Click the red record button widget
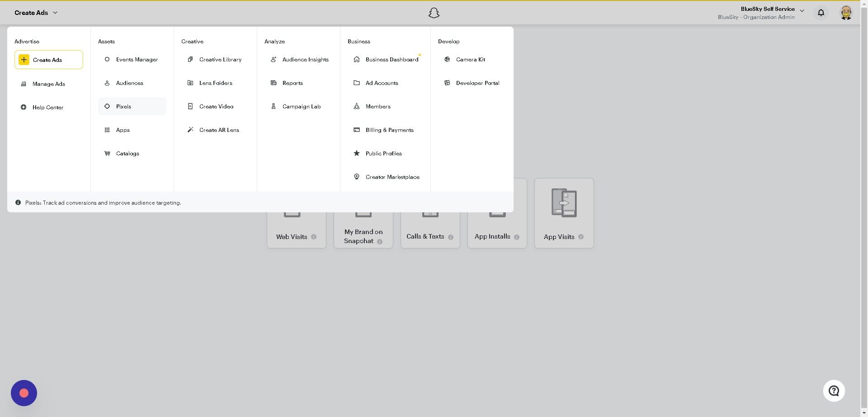 (x=24, y=393)
